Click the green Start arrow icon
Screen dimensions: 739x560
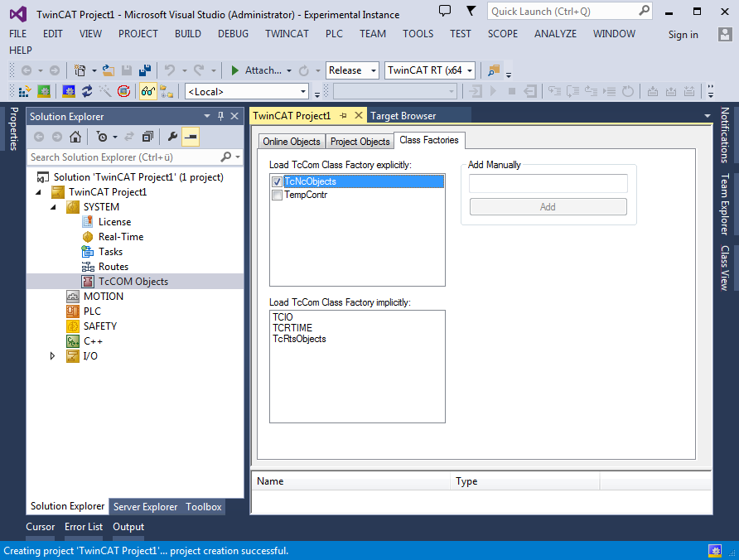(234, 70)
